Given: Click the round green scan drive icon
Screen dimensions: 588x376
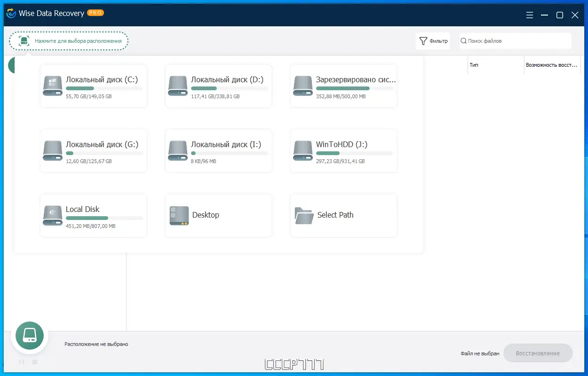Looking at the screenshot, I should [x=30, y=336].
